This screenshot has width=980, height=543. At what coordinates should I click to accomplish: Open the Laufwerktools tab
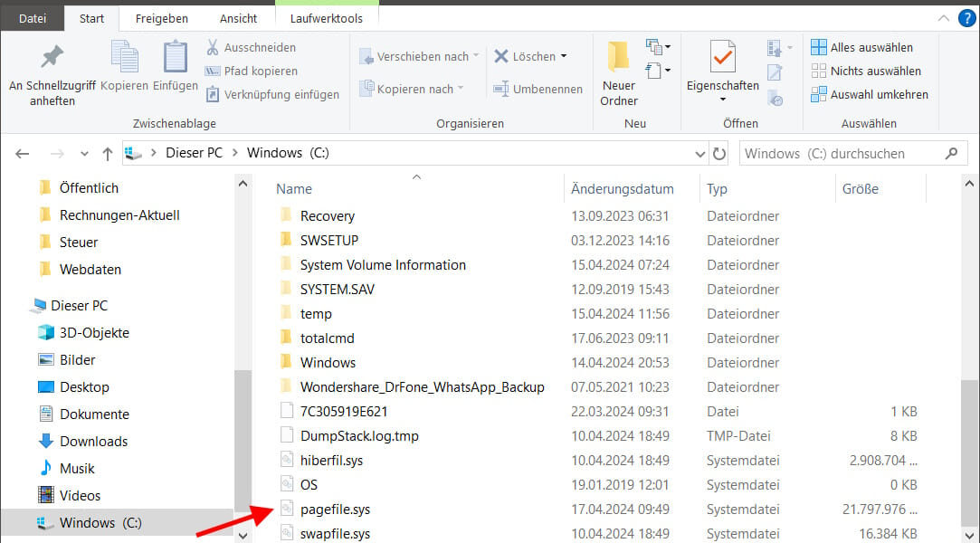pyautogui.click(x=327, y=19)
